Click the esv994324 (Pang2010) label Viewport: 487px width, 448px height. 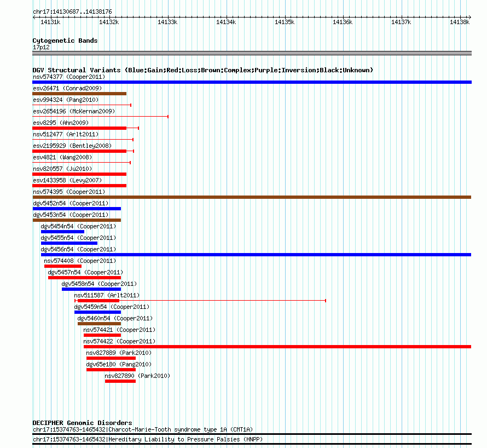pyautogui.click(x=66, y=100)
